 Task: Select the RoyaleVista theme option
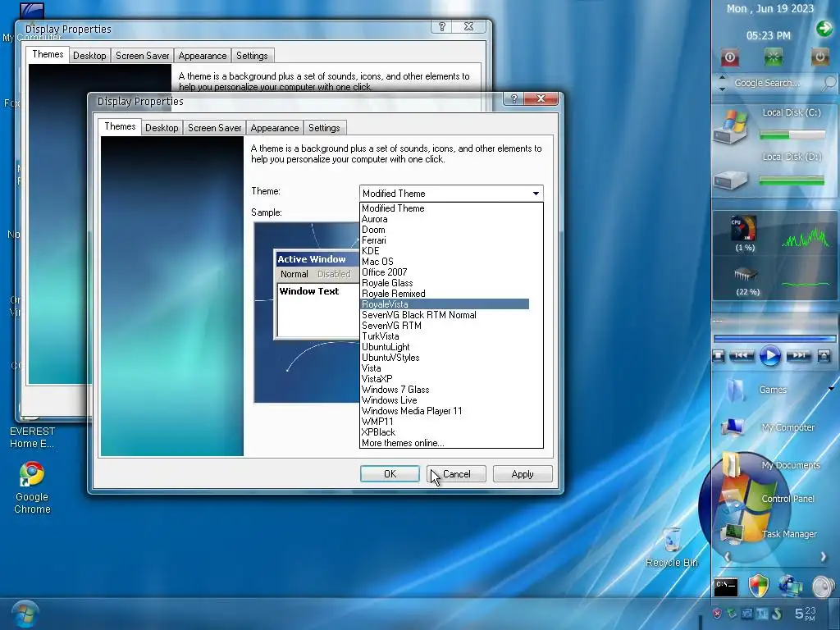[445, 304]
